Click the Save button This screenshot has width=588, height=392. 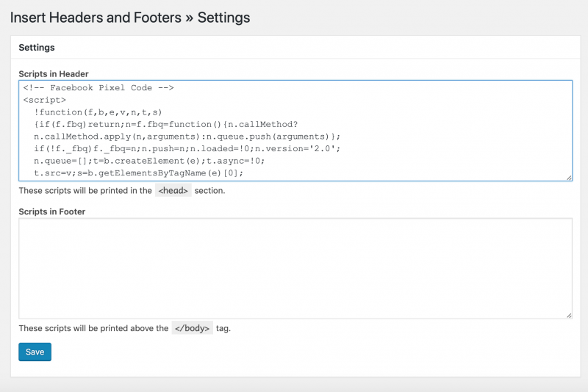pyautogui.click(x=35, y=352)
